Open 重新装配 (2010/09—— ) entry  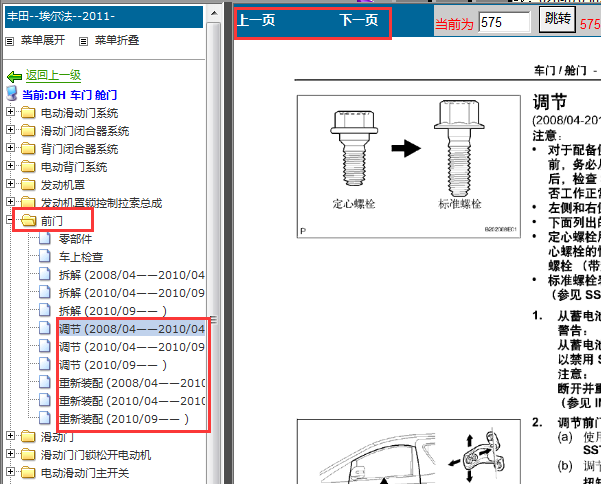(x=124, y=419)
